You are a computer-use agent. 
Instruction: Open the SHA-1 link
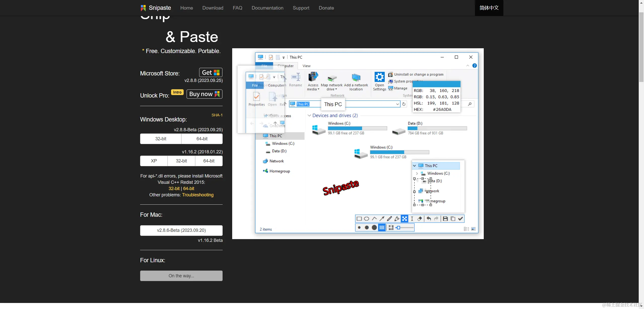click(217, 115)
